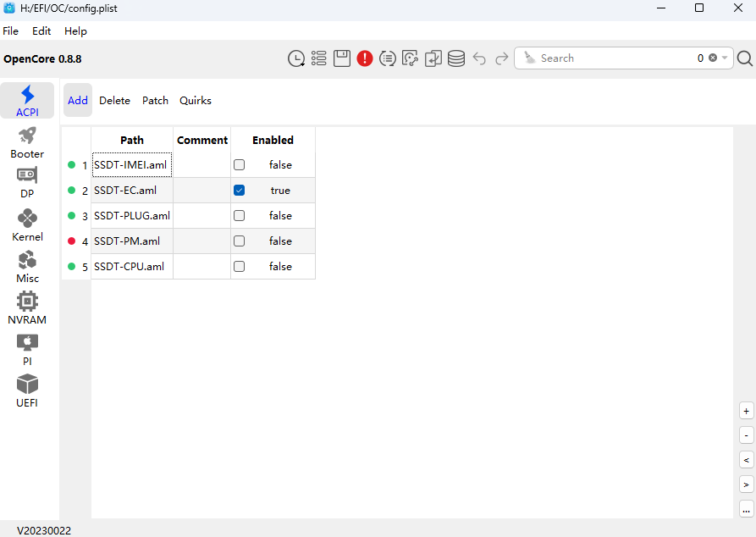Screen dimensions: 756x537
Task: Select the SSDT-PLUG.aml path cell
Action: coord(132,216)
